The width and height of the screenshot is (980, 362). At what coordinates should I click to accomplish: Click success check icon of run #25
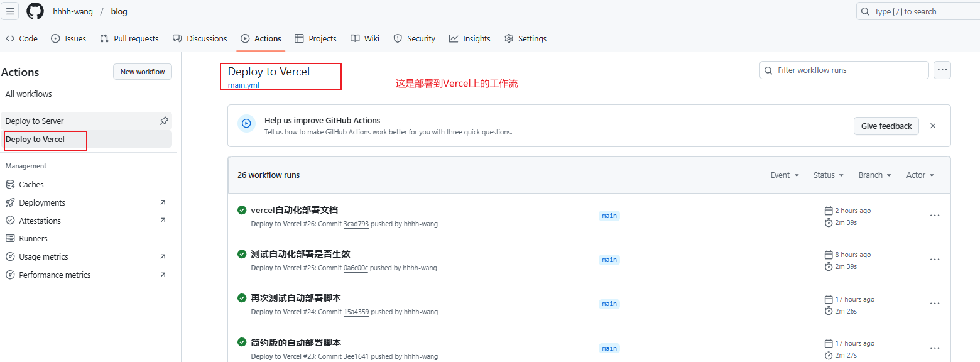[x=242, y=254]
